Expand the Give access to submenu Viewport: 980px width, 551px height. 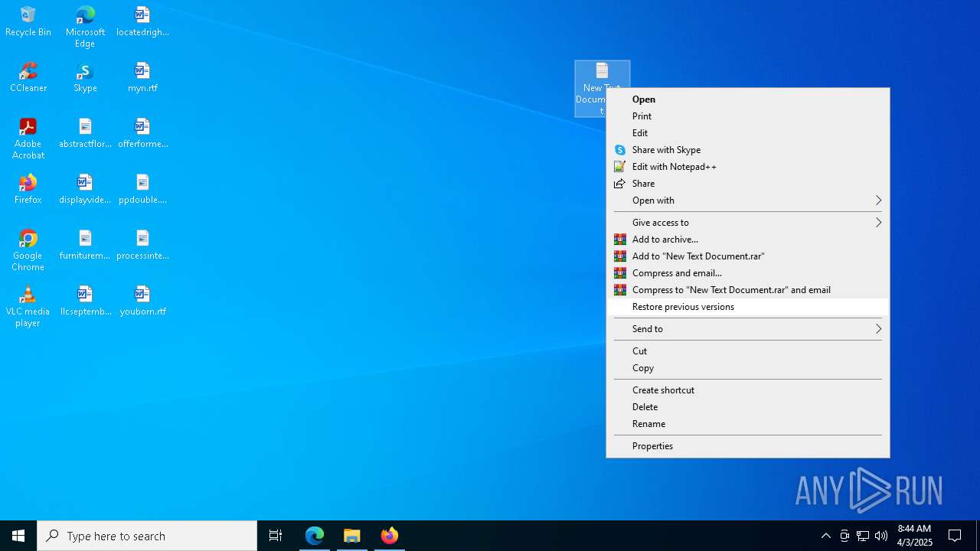tap(748, 223)
